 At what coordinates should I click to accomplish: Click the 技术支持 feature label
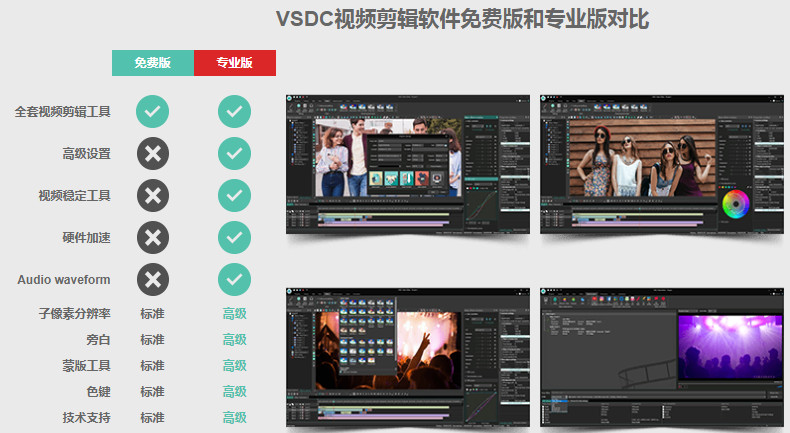86,417
